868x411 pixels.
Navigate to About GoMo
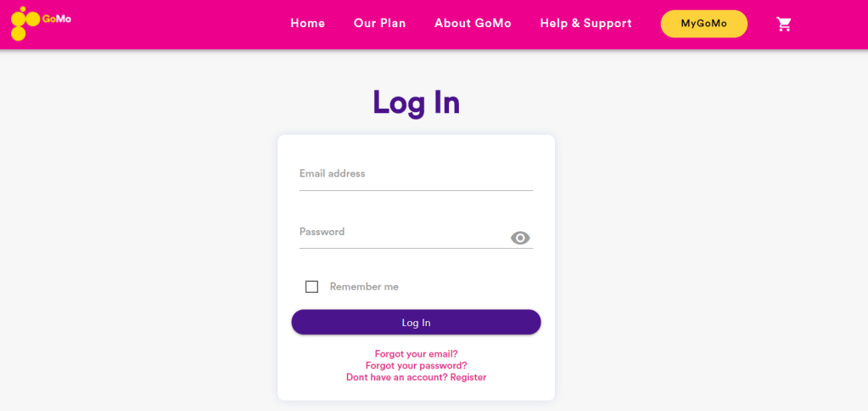[x=473, y=24]
